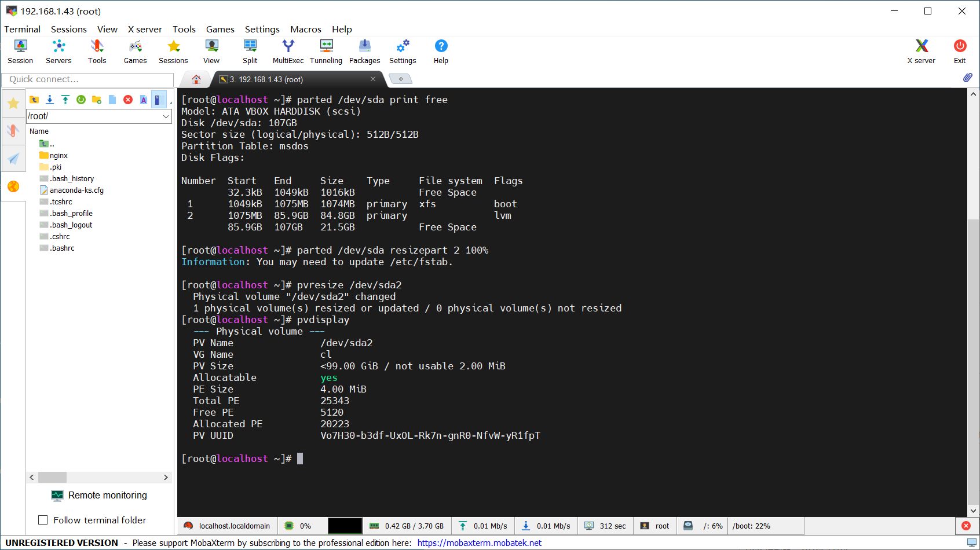Refresh the SFTP folder listing
The width and height of the screenshot is (980, 550).
81,100
